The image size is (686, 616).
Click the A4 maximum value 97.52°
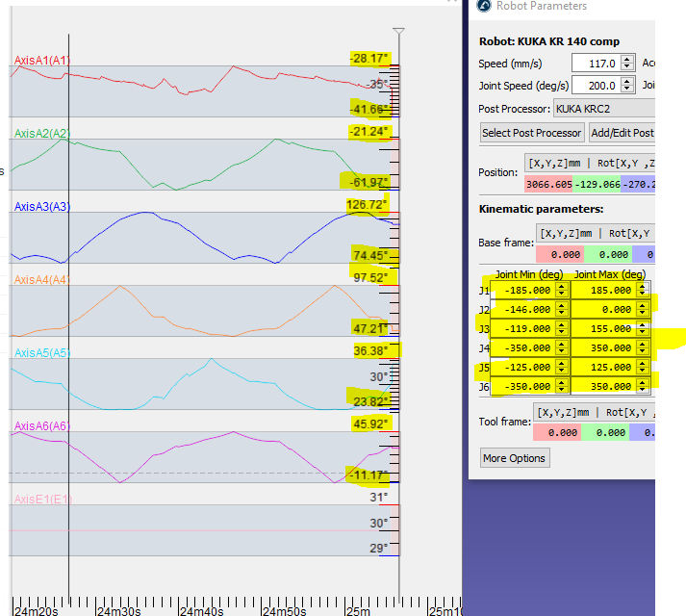tap(370, 277)
